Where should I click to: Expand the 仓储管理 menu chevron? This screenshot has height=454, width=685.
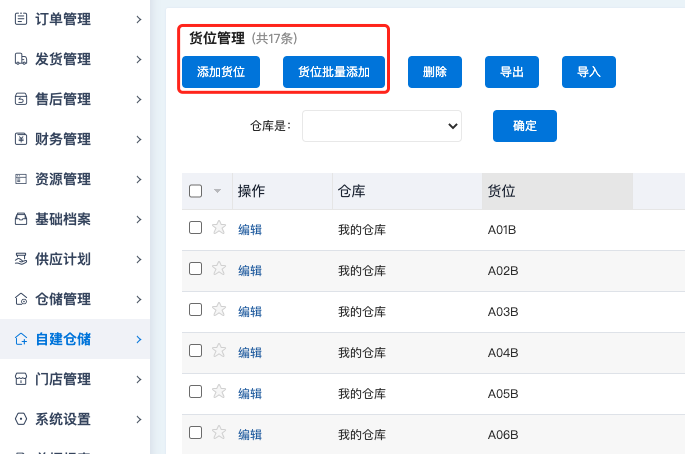[139, 299]
